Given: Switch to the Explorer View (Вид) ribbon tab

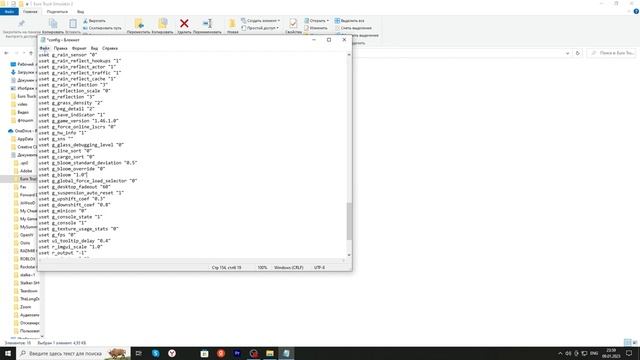Looking at the screenshot, I should (x=80, y=11).
